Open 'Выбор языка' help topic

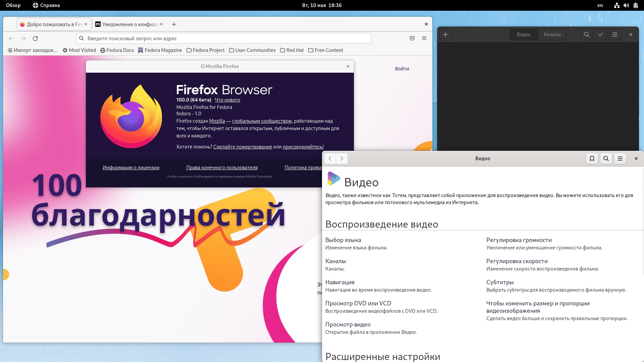click(343, 240)
